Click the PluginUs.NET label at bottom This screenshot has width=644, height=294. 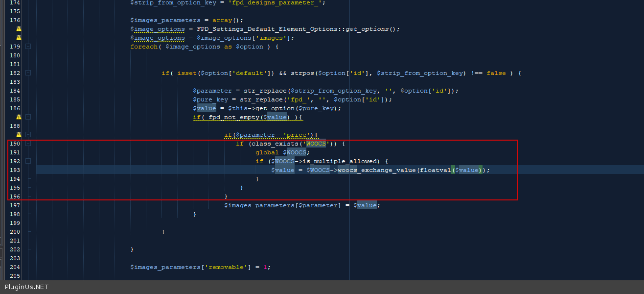click(27, 287)
